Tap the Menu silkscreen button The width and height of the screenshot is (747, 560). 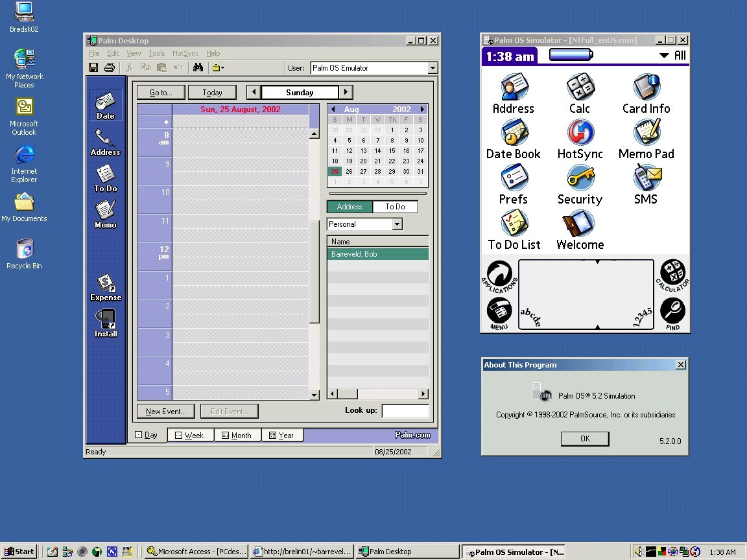pyautogui.click(x=499, y=313)
